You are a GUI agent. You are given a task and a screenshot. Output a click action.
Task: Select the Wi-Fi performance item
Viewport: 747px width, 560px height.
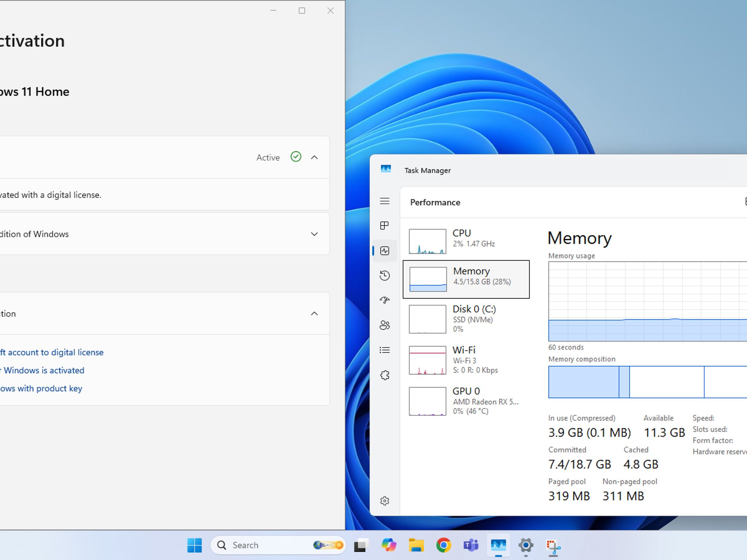click(466, 360)
